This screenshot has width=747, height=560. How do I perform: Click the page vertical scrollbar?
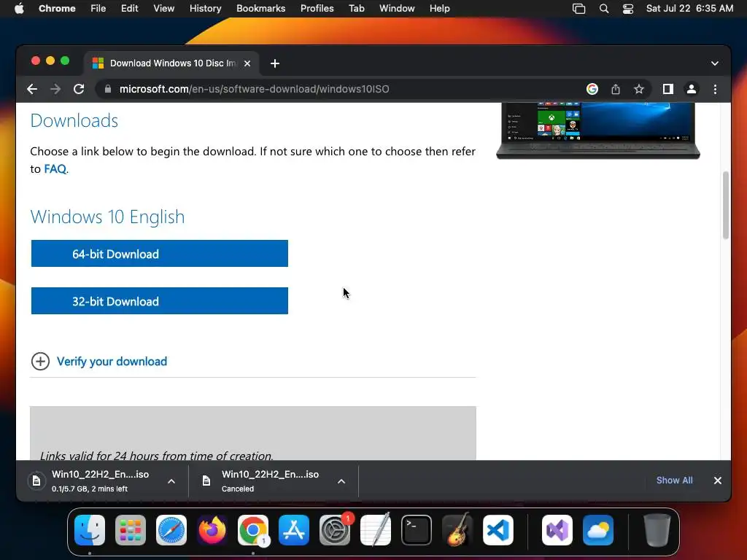coord(726,205)
